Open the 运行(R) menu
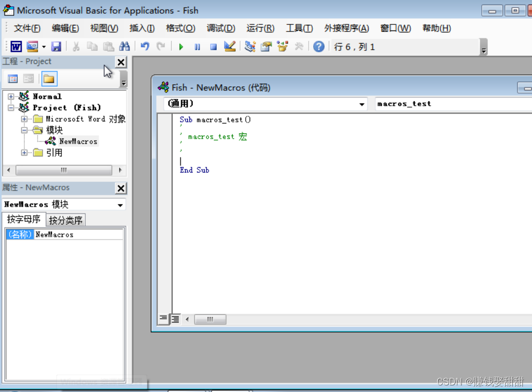The image size is (532, 392). click(260, 28)
